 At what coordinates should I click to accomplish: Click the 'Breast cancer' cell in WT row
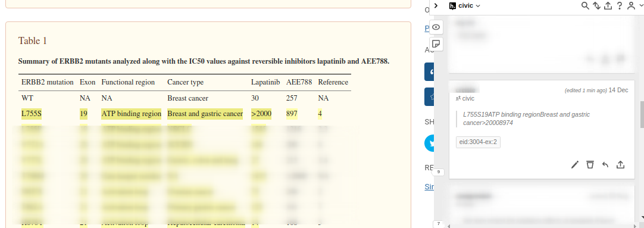pos(187,99)
